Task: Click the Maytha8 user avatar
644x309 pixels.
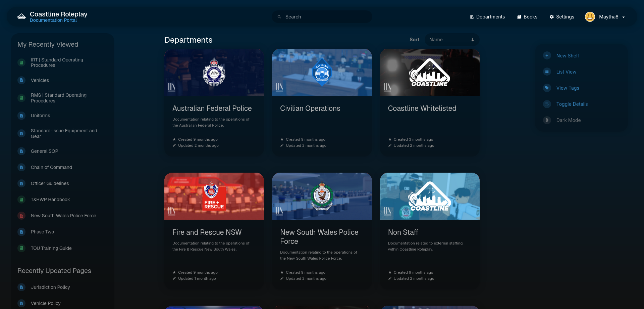Action: 590,17
